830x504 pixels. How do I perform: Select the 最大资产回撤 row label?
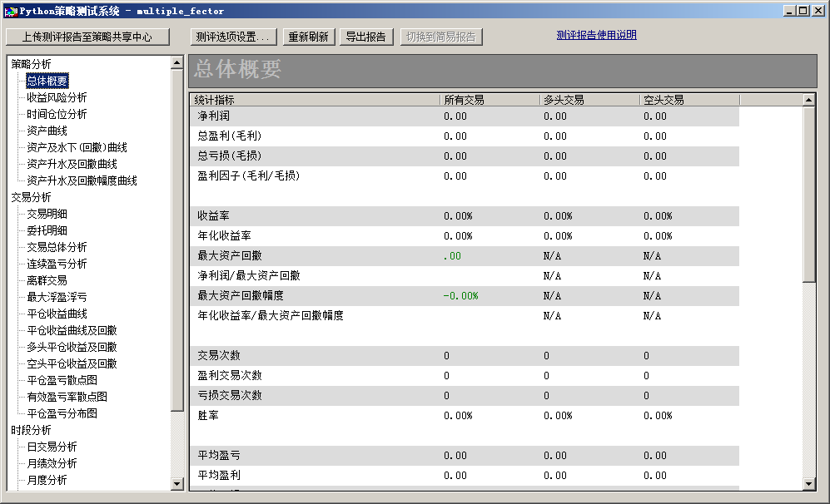[230, 256]
